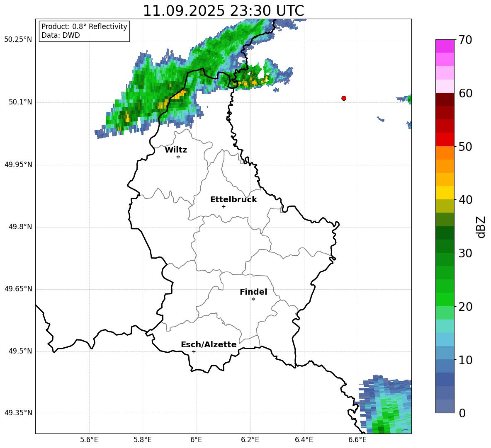The height and width of the screenshot is (448, 491).
Task: Click the Findel station cross marker
Action: tap(253, 299)
